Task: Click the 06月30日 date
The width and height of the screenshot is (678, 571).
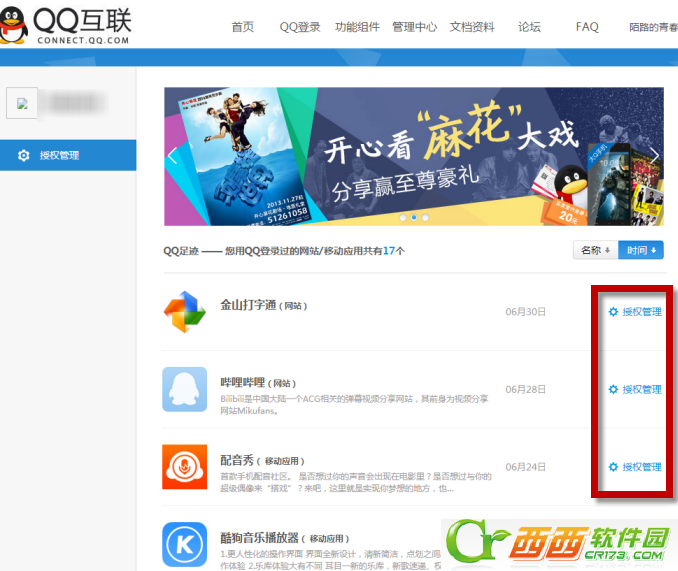Action: tap(525, 312)
